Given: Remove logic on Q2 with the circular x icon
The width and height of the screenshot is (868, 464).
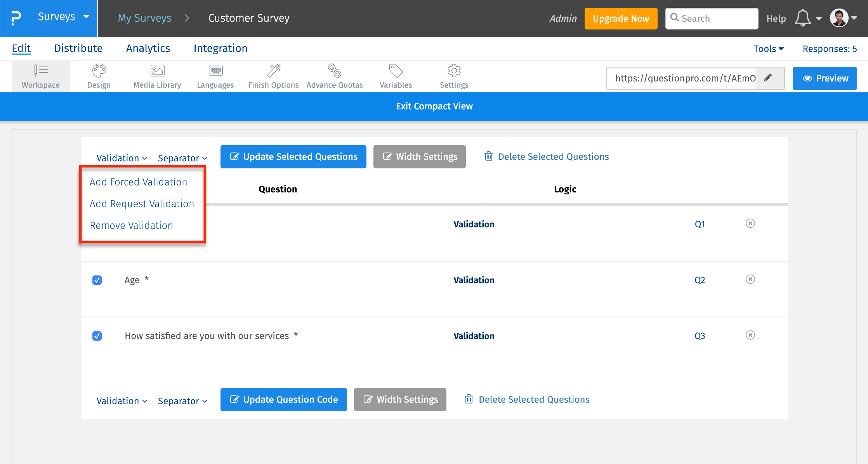Looking at the screenshot, I should (750, 279).
